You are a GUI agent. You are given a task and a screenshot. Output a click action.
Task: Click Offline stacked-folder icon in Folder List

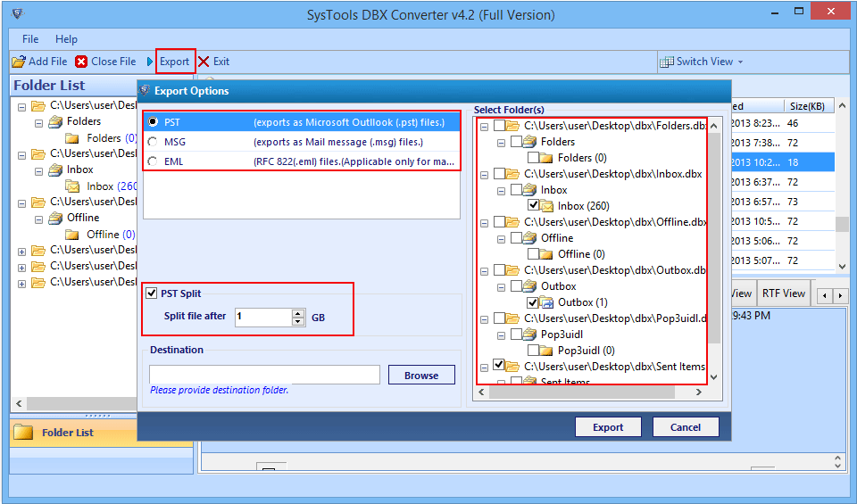point(55,218)
